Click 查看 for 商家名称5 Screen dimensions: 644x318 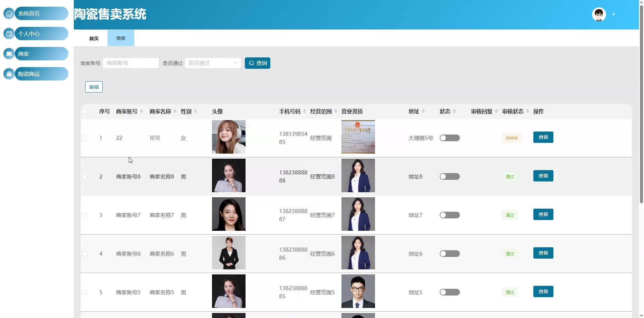pos(543,291)
